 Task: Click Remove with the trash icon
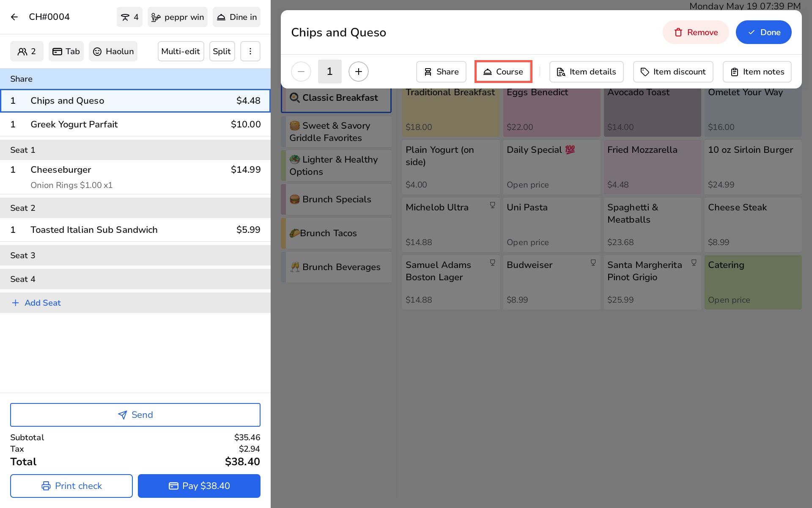pos(695,32)
